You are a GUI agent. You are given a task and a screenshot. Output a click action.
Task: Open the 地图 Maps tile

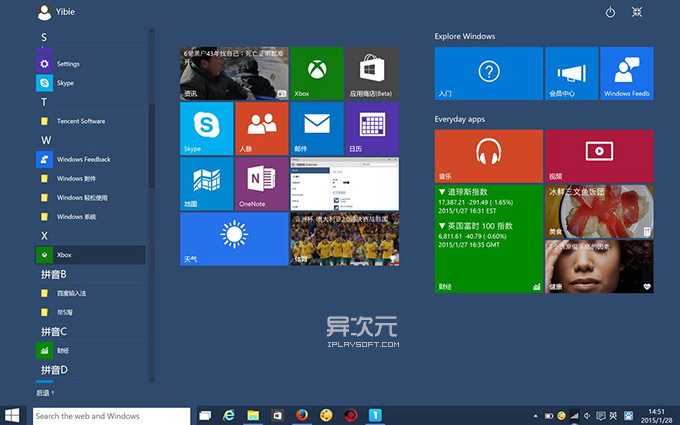pyautogui.click(x=207, y=184)
